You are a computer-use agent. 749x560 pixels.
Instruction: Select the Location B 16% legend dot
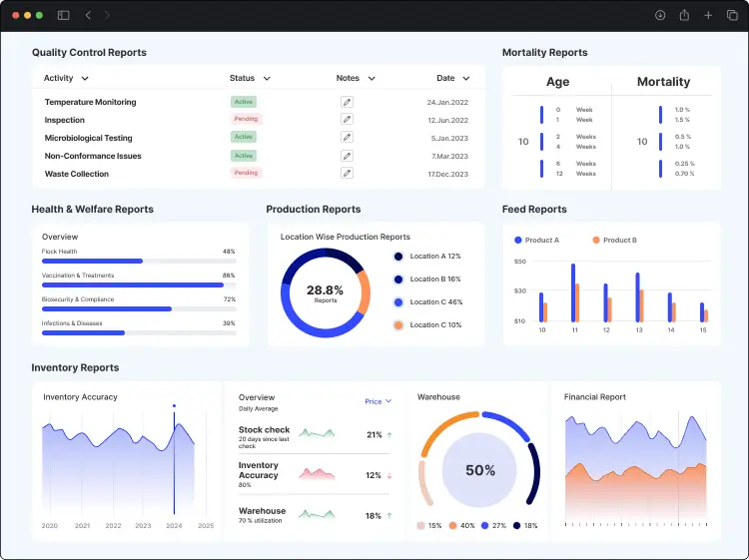398,280
